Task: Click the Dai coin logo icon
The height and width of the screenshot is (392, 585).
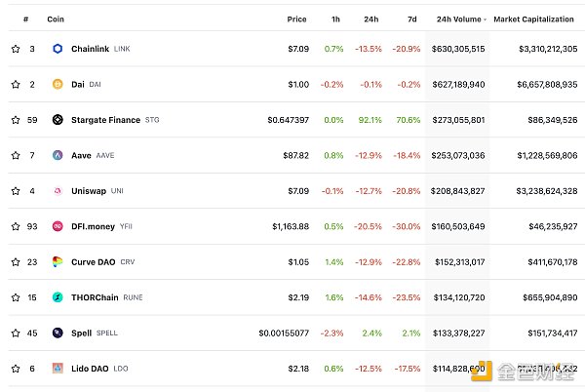Action: coord(58,85)
